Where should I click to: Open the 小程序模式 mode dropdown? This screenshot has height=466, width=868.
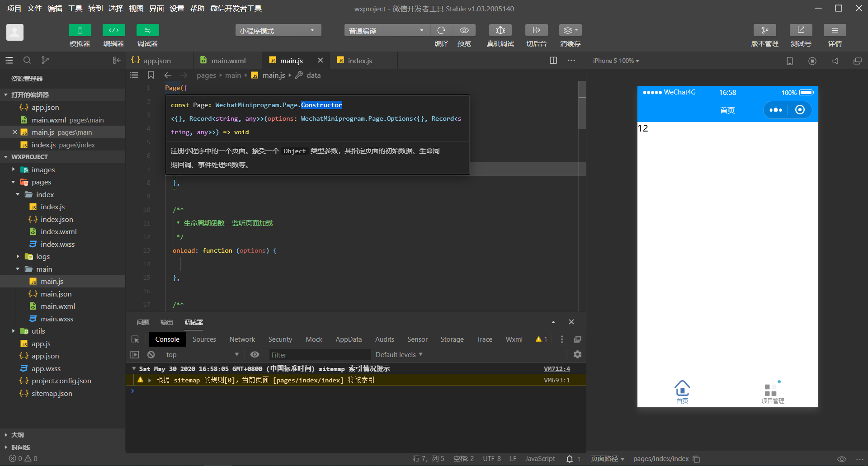pos(278,30)
